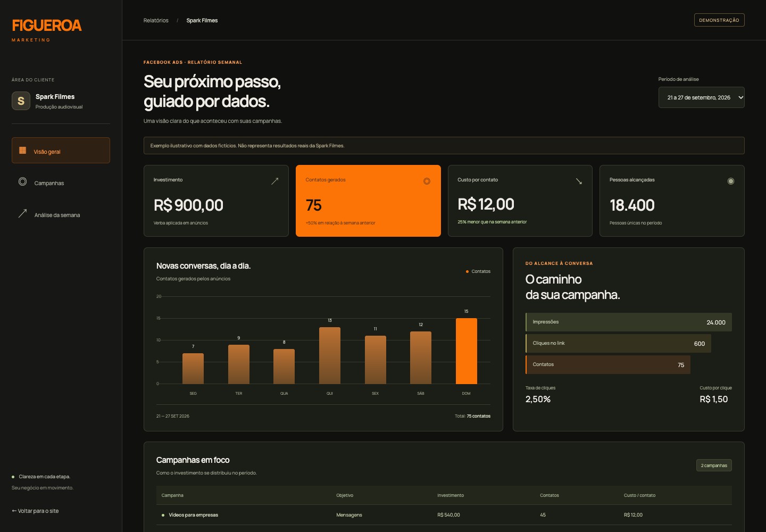This screenshot has height=532, width=766.
Task: Click the Spark Filmes 'S' avatar
Action: click(x=21, y=101)
